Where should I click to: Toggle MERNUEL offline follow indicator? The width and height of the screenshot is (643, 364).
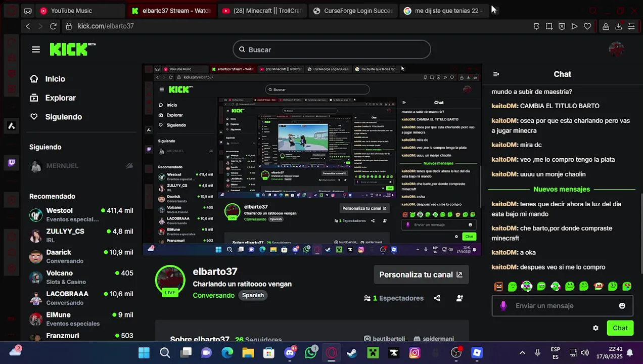pyautogui.click(x=129, y=166)
